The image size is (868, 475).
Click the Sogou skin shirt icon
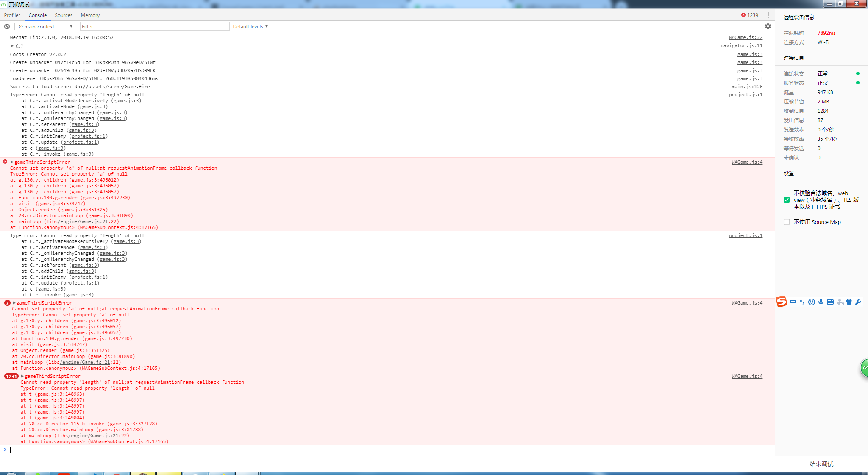[849, 302]
